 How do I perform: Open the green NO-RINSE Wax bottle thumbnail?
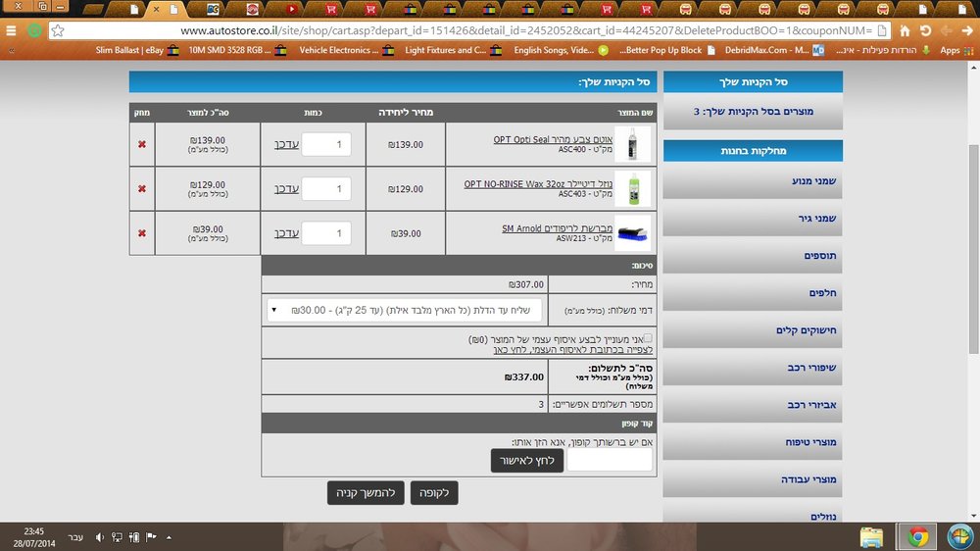coord(632,189)
